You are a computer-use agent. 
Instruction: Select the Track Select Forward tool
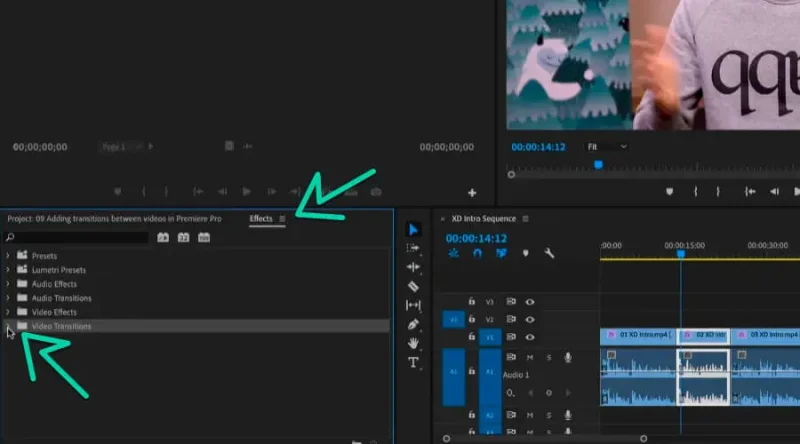[413, 248]
